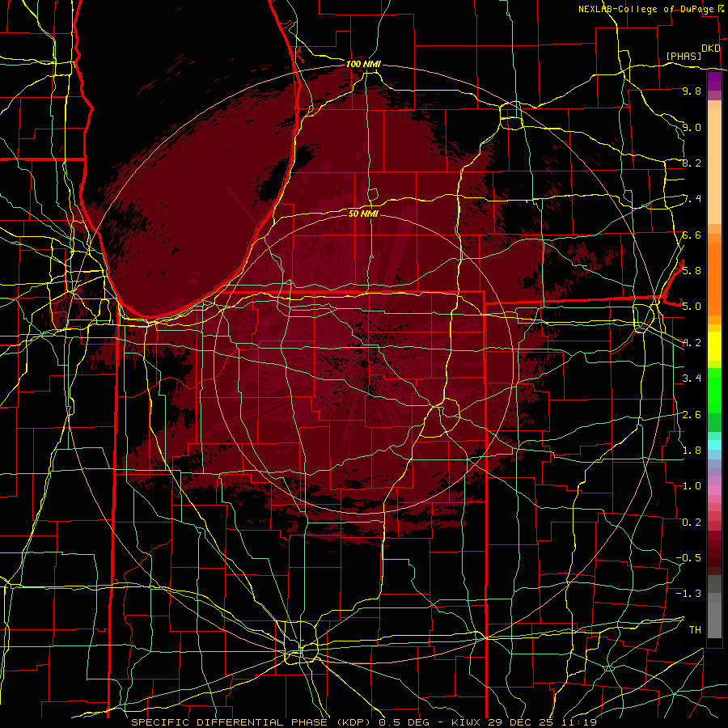Click the "100 NMI" range ring label
Viewport: 728px width, 728px height.
tap(363, 64)
